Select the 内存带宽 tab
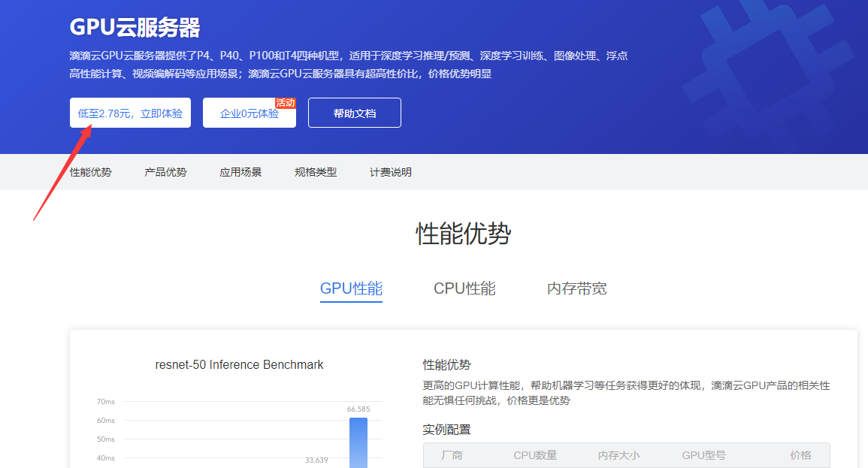 pos(577,288)
